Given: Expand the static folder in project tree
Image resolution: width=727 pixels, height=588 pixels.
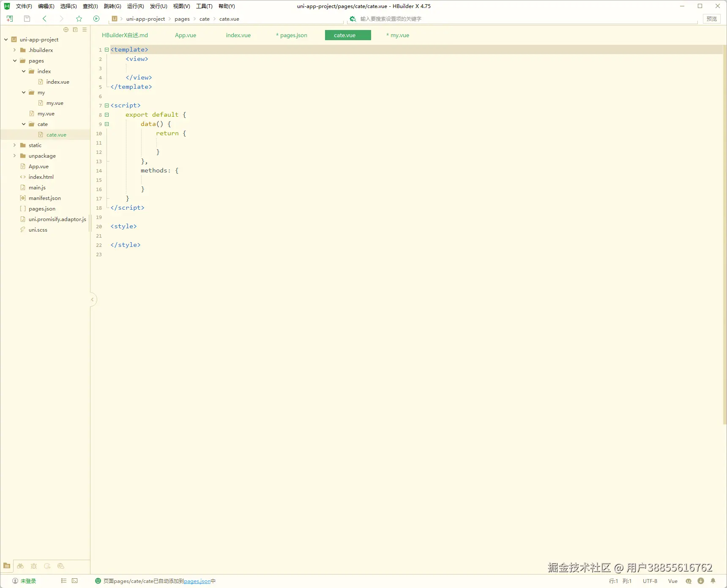Looking at the screenshot, I should tap(14, 145).
